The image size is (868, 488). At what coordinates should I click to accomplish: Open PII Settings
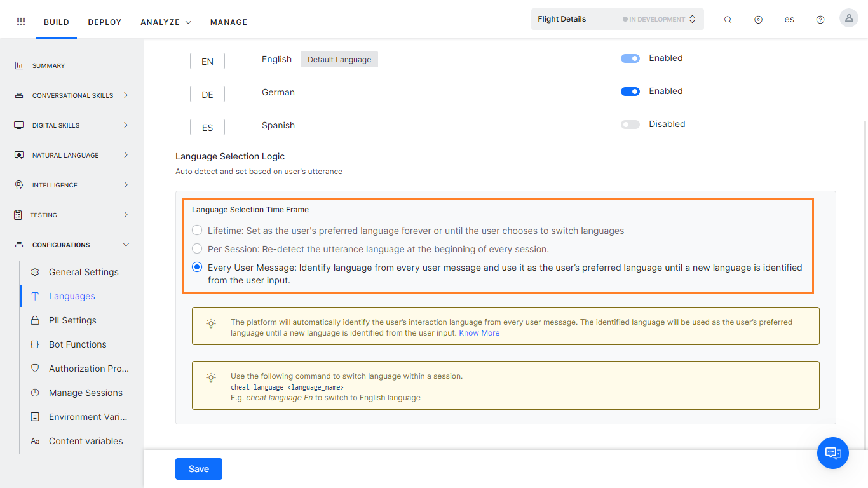click(72, 320)
